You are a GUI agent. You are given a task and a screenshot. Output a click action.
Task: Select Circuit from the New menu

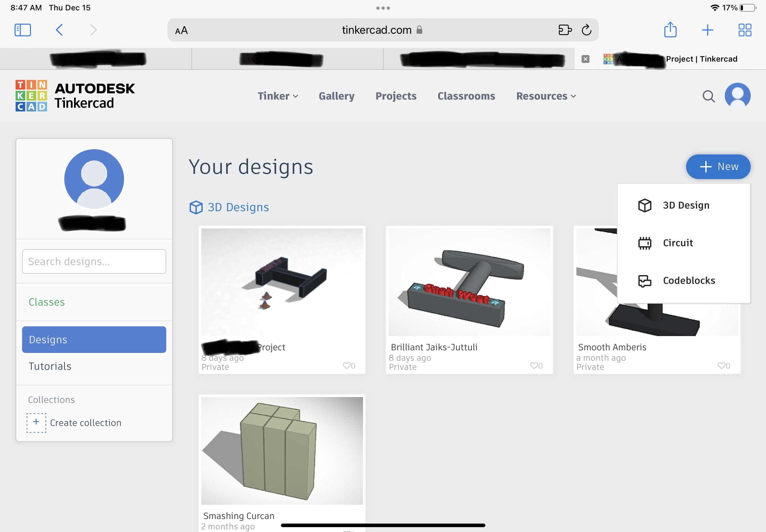pyautogui.click(x=677, y=243)
